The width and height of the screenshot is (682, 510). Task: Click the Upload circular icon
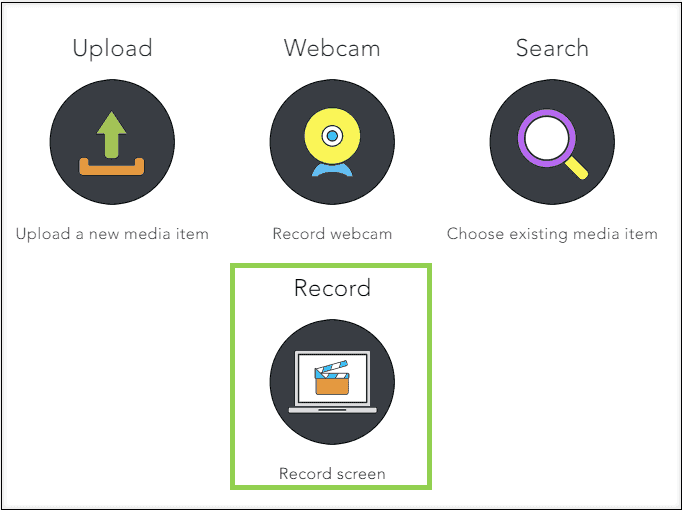[x=112, y=142]
